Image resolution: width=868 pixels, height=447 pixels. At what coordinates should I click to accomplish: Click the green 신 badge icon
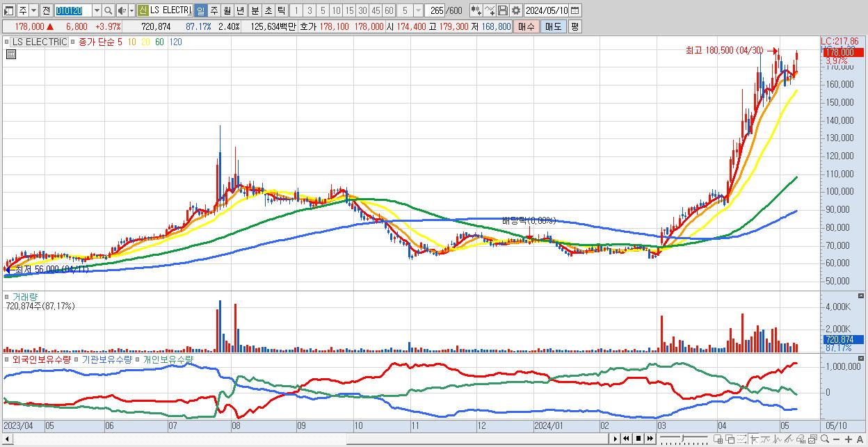click(x=143, y=10)
